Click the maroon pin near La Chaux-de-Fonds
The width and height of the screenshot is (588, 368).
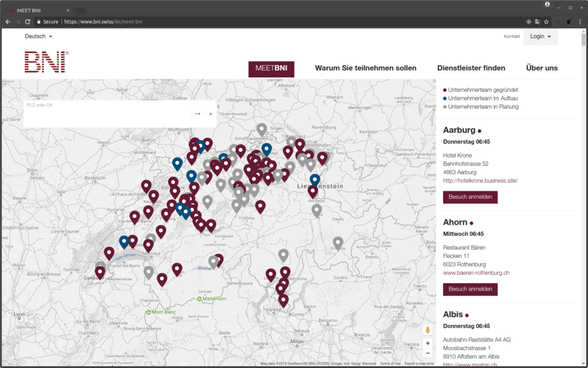[x=146, y=186]
